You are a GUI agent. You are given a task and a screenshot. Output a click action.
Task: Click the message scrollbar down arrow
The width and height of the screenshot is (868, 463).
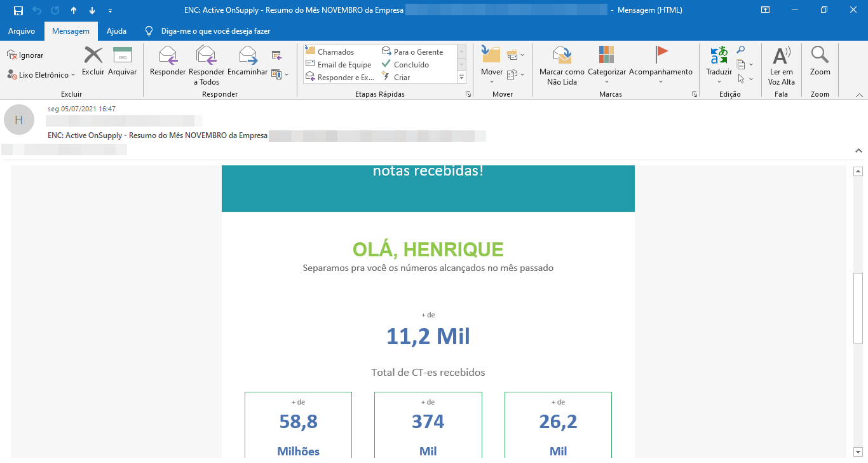coord(858,451)
